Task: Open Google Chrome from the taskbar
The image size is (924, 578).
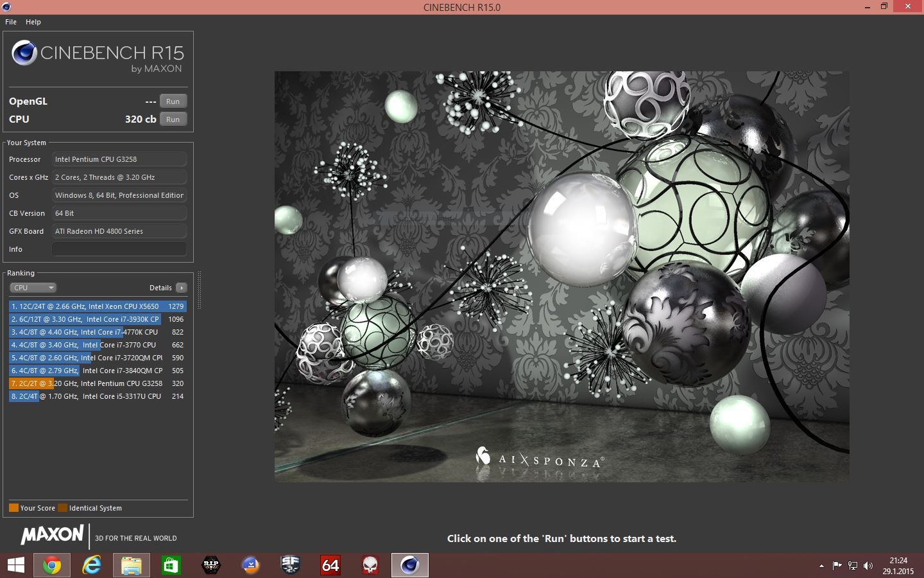Action: click(52, 565)
